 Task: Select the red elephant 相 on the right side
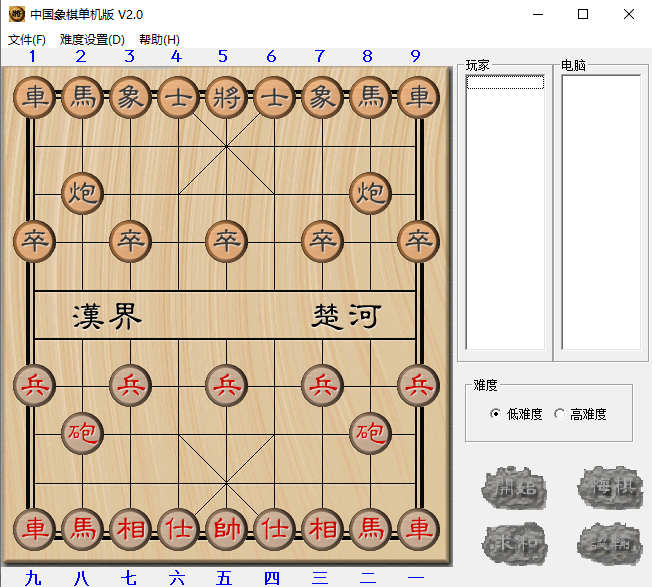pyautogui.click(x=323, y=528)
